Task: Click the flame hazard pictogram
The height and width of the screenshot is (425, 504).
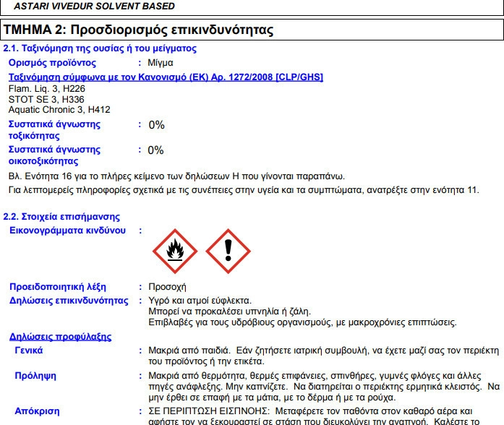Action: point(174,252)
